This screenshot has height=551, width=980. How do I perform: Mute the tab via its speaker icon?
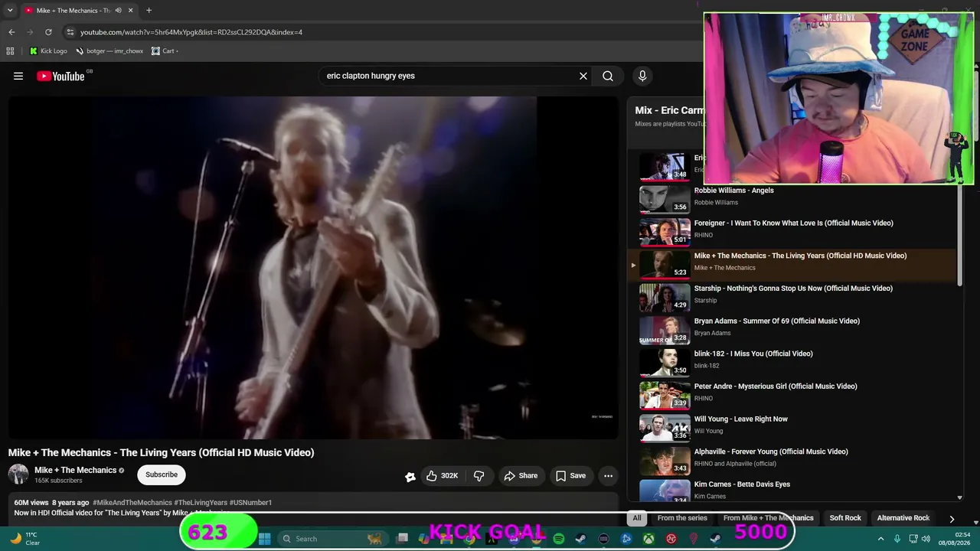click(x=118, y=11)
